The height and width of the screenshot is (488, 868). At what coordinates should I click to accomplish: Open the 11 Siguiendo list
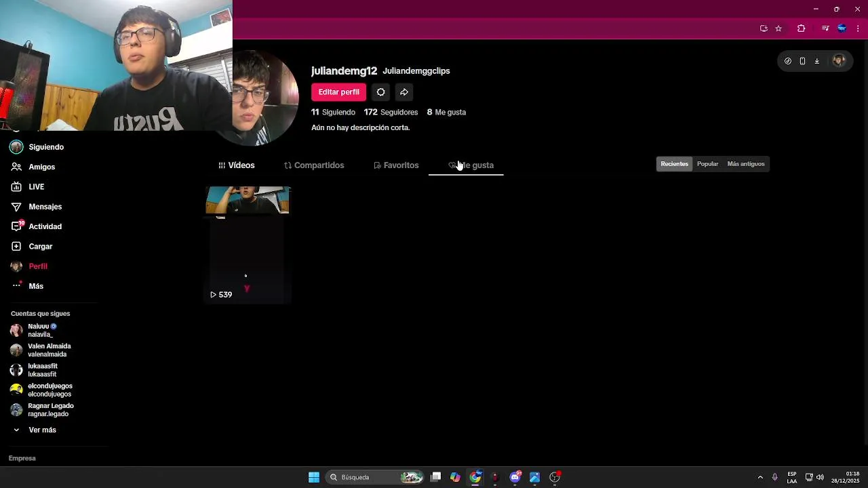tap(333, 113)
